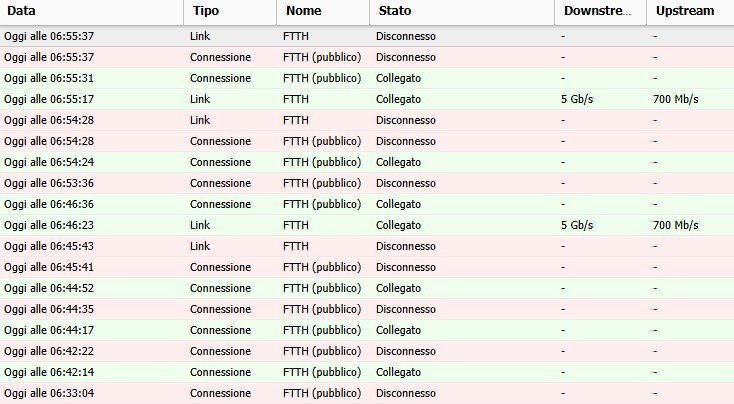This screenshot has height=404, width=734.
Task: Click the Nome column header
Action: coord(323,11)
